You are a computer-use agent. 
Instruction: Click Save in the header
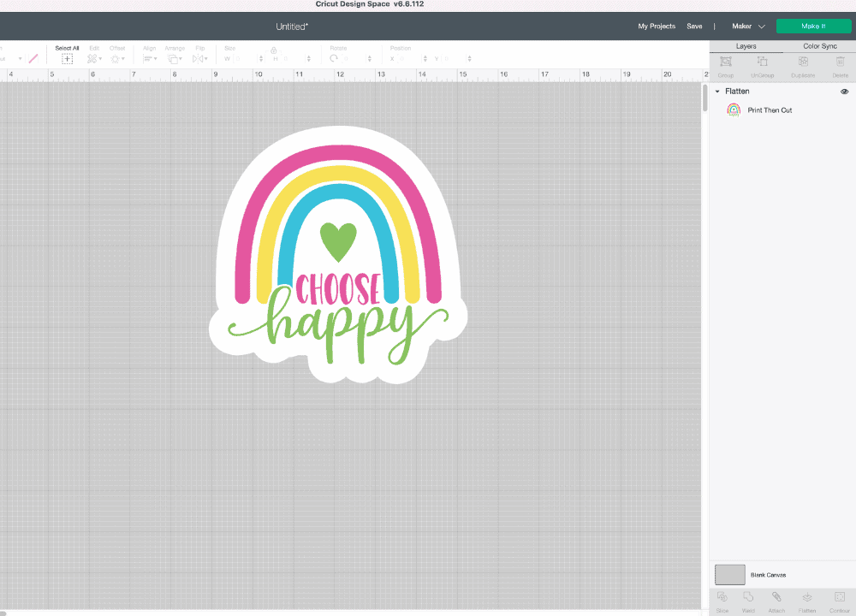[694, 27]
